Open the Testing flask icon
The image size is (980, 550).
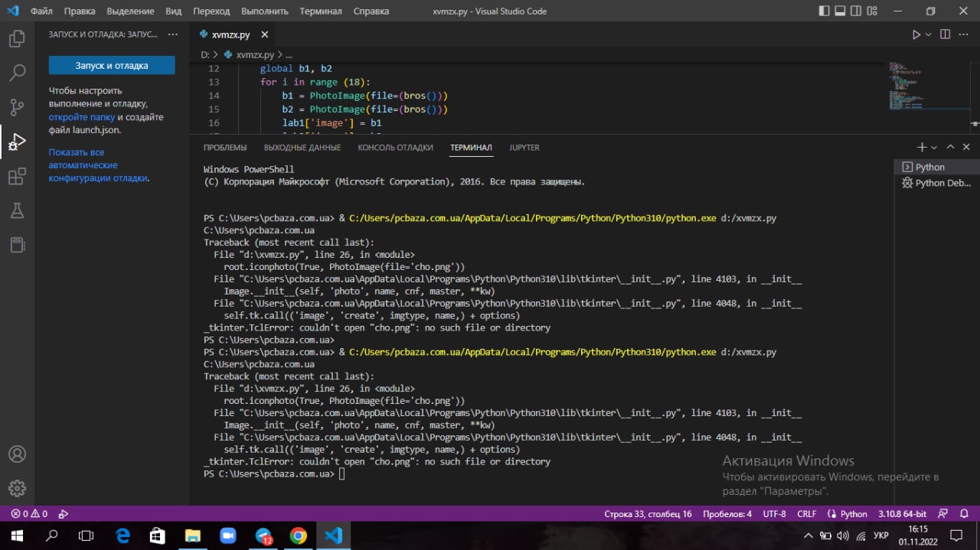17,210
